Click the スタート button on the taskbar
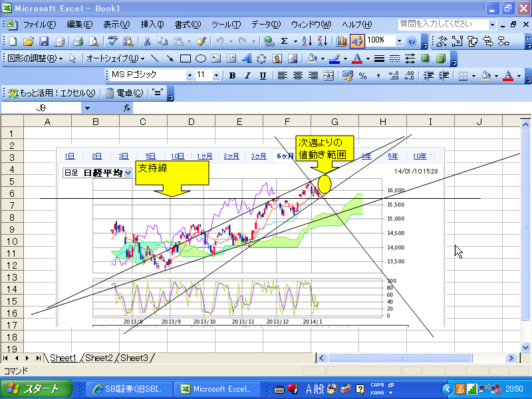The width and height of the screenshot is (532, 399). [x=33, y=389]
